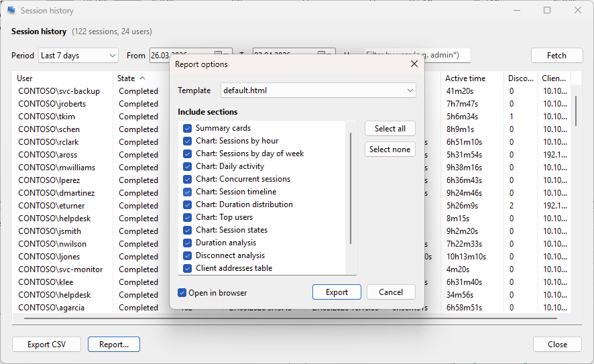Click the Export CSV button

point(47,345)
